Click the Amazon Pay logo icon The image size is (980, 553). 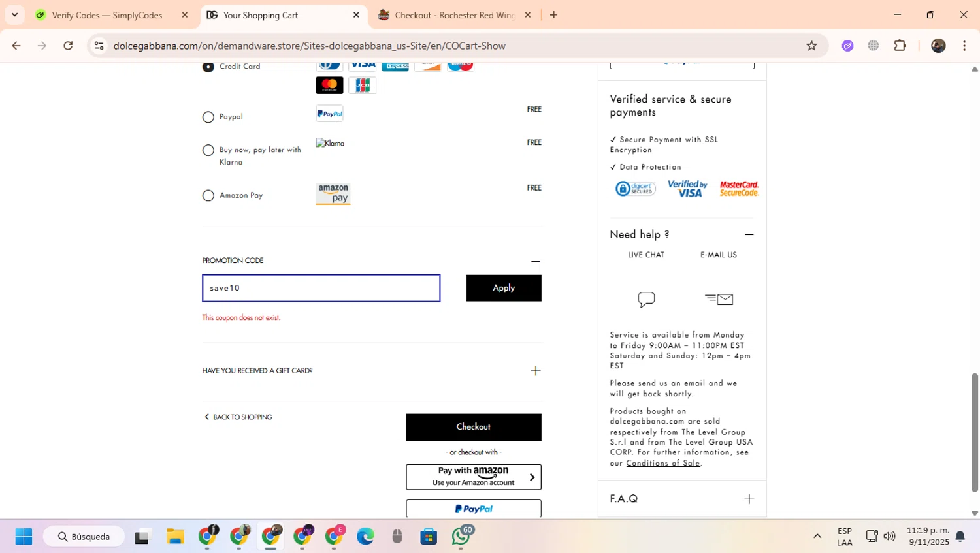(333, 194)
